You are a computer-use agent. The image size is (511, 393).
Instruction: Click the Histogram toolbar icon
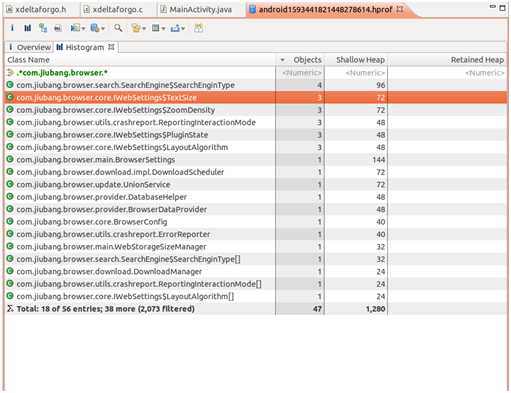coord(28,28)
